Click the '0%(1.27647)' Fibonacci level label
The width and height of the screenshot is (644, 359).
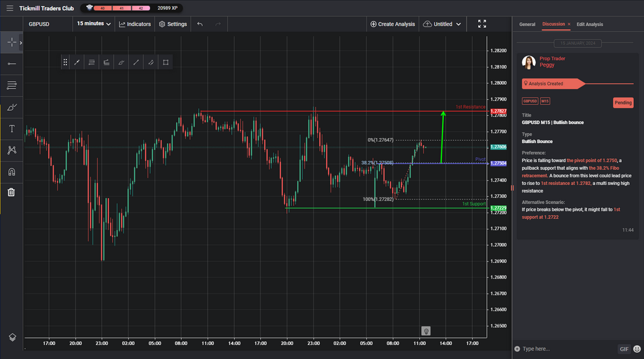381,140
